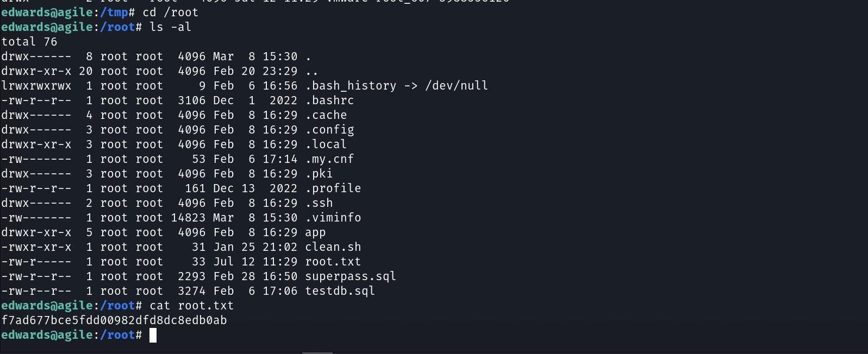Image resolution: width=868 pixels, height=354 pixels.
Task: Click the 'ls -al' command text
Action: pos(170,27)
